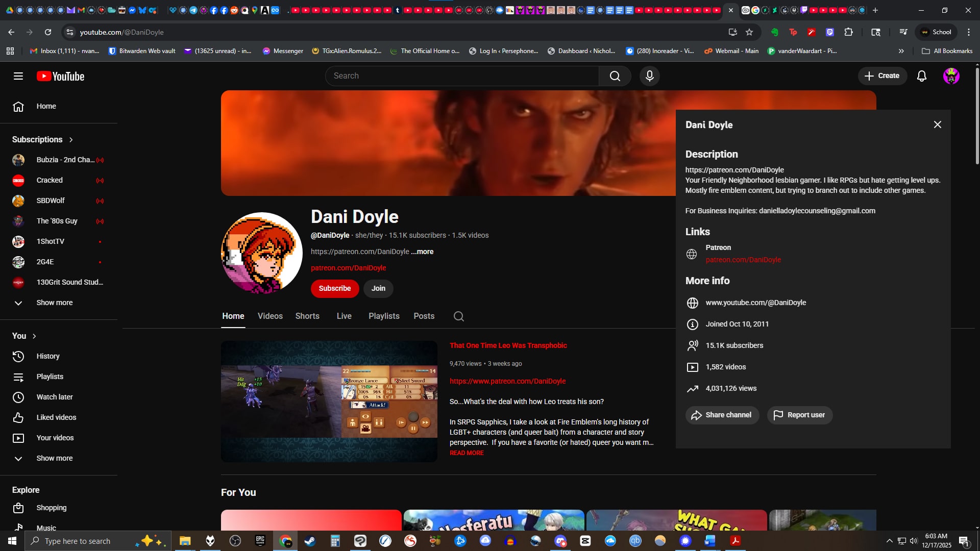Bookmark page with the star icon

coord(749,32)
